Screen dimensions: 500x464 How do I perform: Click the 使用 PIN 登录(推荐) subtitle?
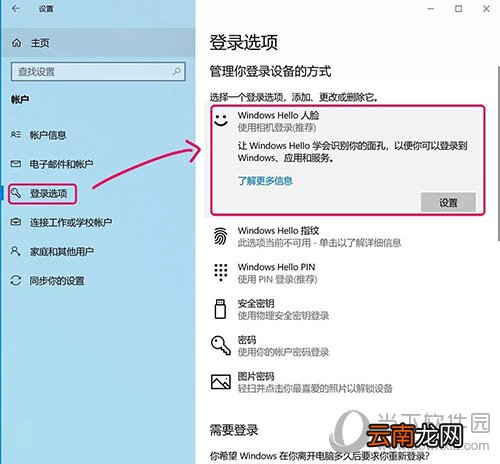tap(277, 279)
